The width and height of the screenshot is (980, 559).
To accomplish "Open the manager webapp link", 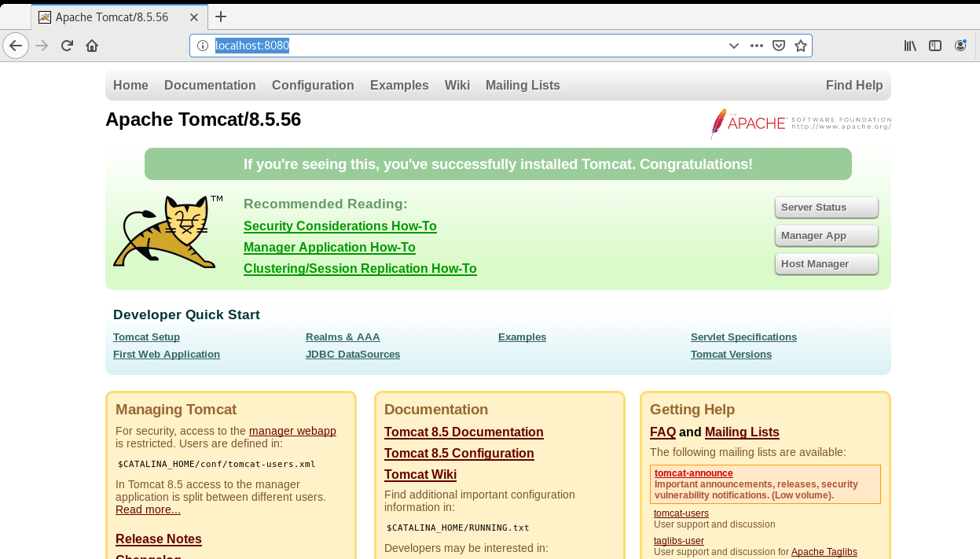I will pos(292,431).
